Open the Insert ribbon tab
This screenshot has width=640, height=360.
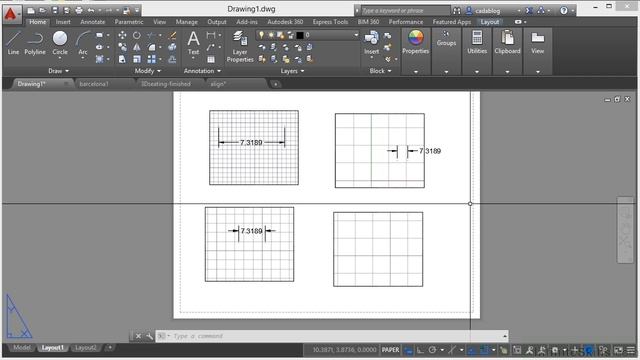63,22
